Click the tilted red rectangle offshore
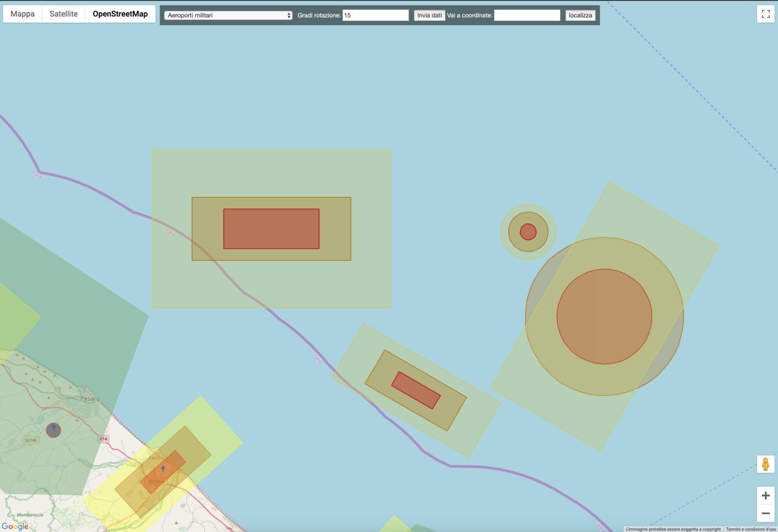 pos(416,390)
